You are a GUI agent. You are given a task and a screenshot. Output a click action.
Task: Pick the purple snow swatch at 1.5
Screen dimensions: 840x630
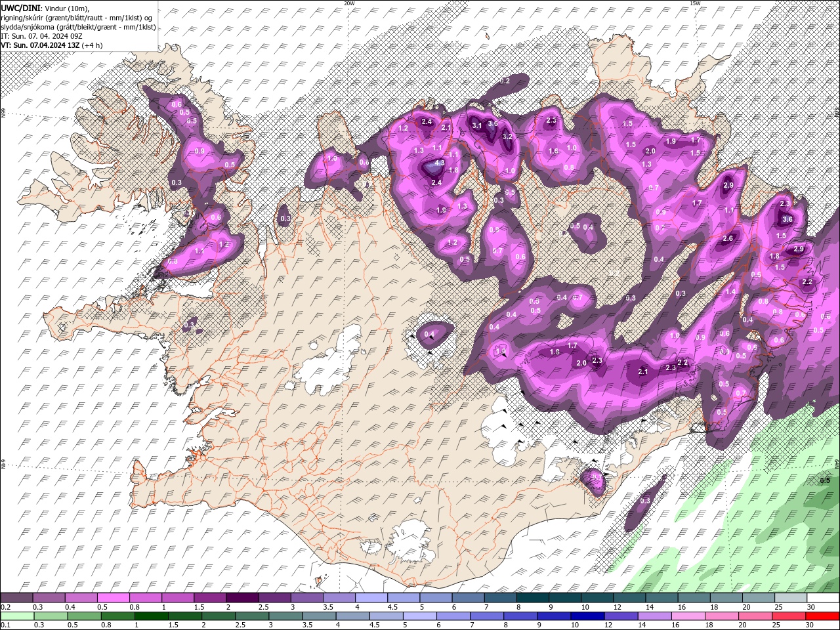point(210,598)
